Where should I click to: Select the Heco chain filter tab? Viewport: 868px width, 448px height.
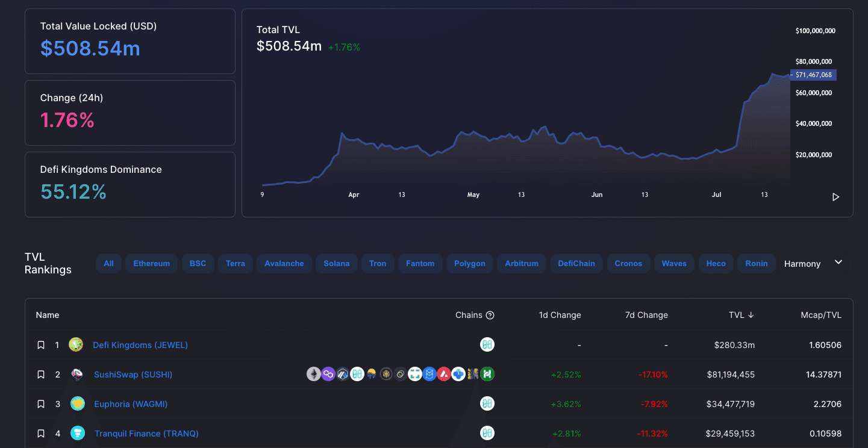pos(716,264)
